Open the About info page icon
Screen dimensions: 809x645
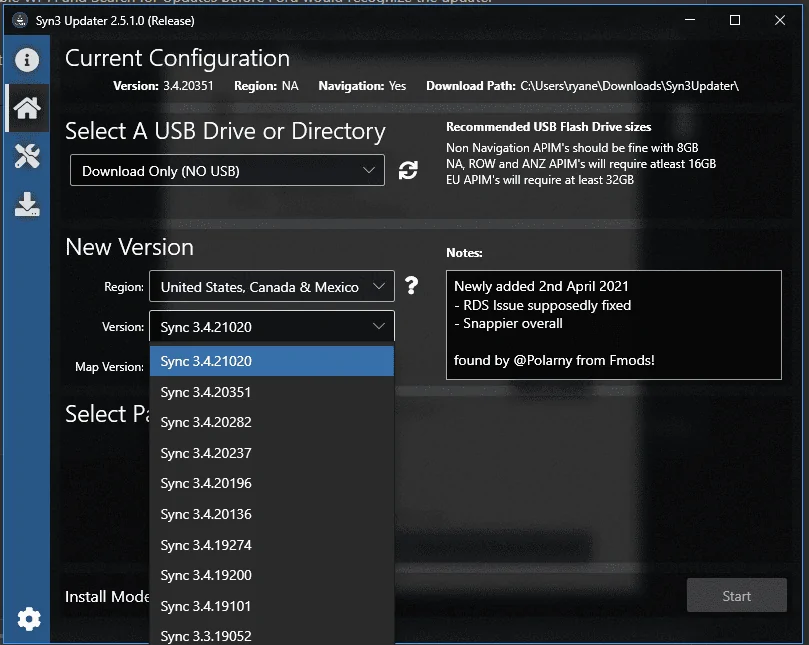pyautogui.click(x=27, y=60)
